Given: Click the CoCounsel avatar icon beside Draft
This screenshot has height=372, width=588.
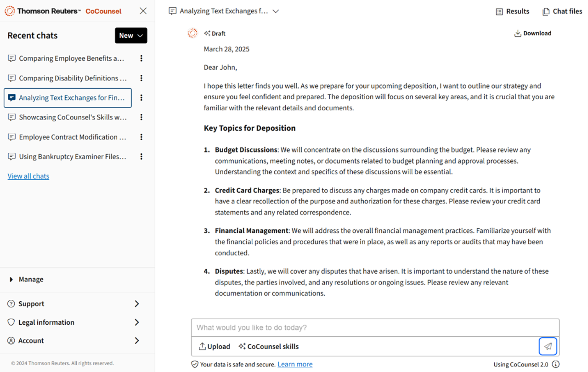Looking at the screenshot, I should 193,33.
